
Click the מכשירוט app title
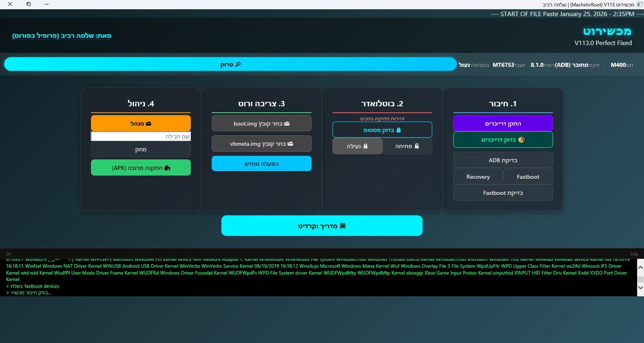(607, 31)
